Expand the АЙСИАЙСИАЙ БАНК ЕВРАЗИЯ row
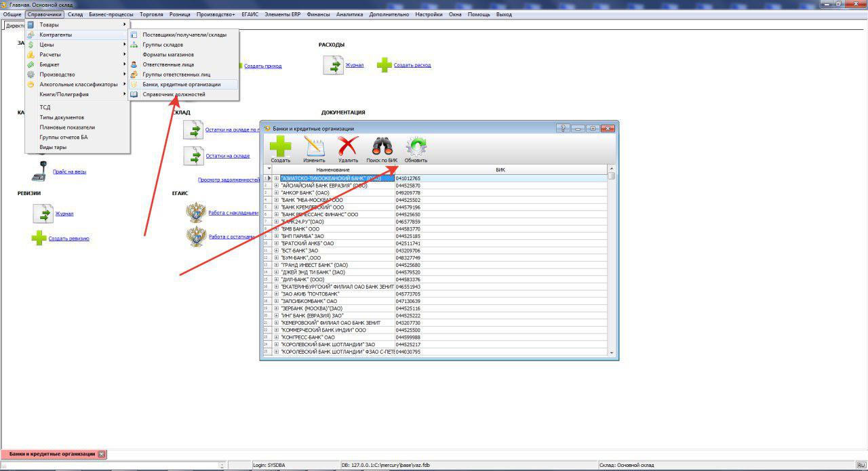Image resolution: width=868 pixels, height=471 pixels. click(x=276, y=186)
